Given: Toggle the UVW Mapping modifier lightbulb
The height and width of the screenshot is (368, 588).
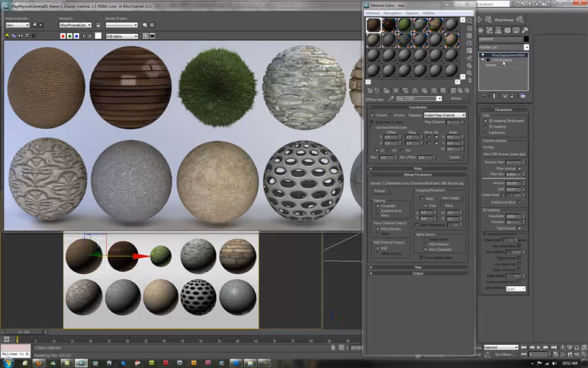Looking at the screenshot, I should click(x=482, y=60).
